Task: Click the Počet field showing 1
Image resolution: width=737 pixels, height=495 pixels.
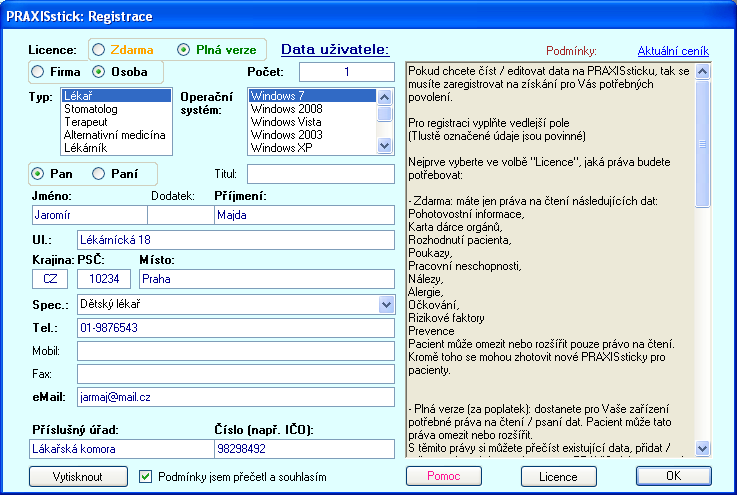Action: (x=347, y=72)
